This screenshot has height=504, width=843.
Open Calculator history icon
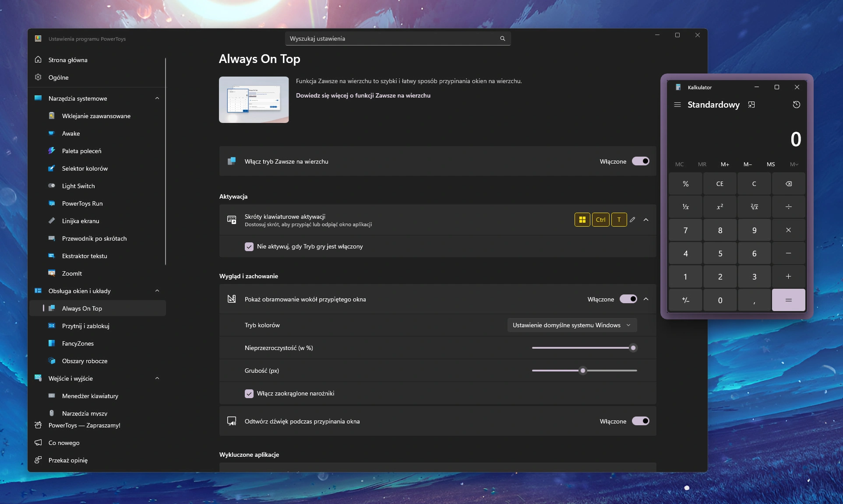[796, 105]
